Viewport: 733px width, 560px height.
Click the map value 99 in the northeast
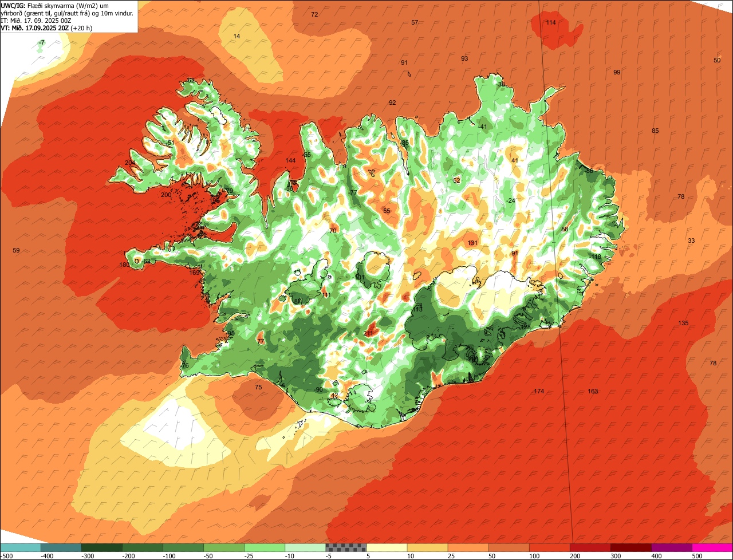[x=617, y=72]
